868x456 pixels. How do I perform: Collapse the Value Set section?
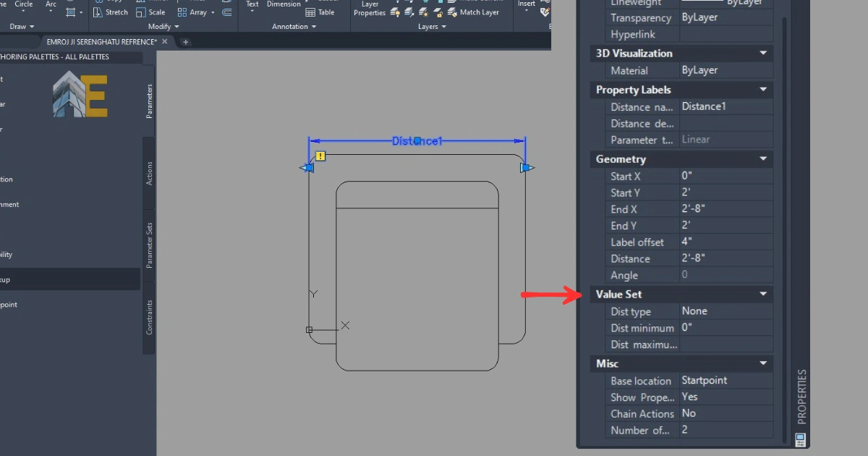pos(762,295)
